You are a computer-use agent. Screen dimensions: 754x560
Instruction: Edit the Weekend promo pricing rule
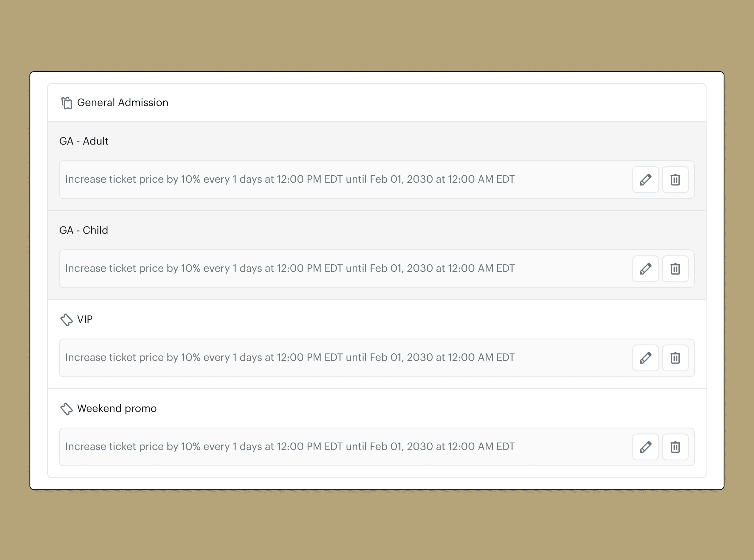pos(645,447)
